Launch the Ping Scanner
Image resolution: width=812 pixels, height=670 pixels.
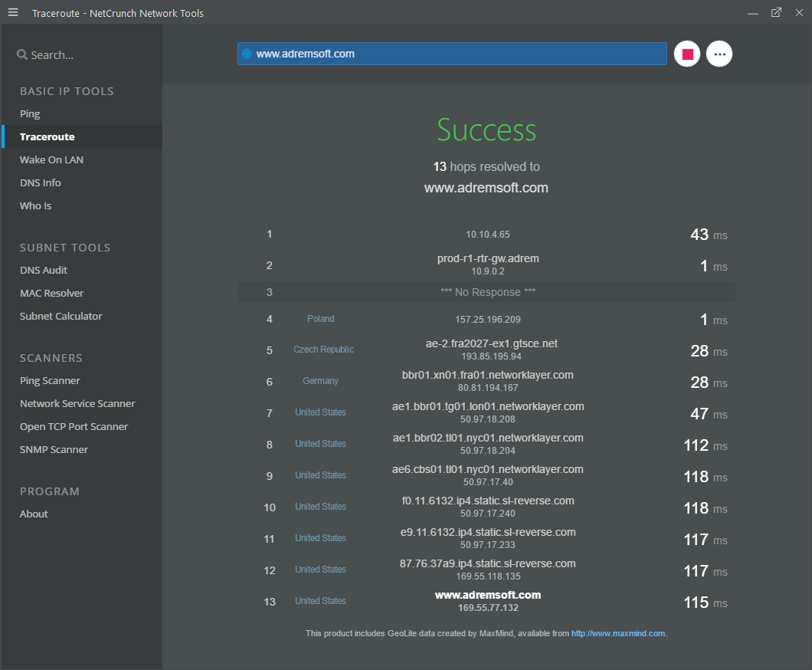50,380
